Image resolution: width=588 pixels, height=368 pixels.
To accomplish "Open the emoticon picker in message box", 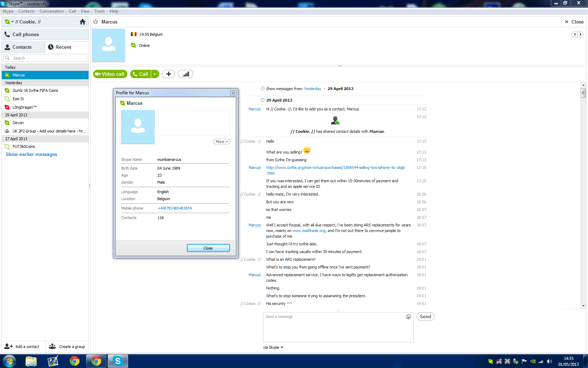I will (x=408, y=317).
